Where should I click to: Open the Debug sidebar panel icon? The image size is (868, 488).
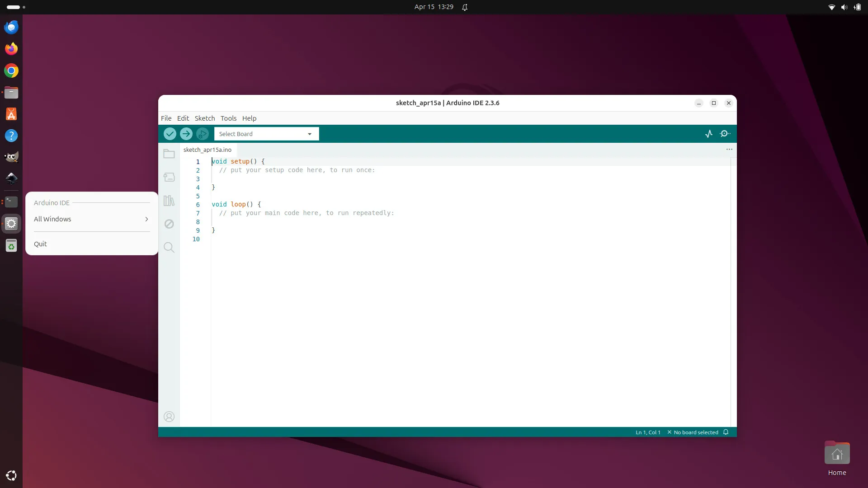pos(169,224)
